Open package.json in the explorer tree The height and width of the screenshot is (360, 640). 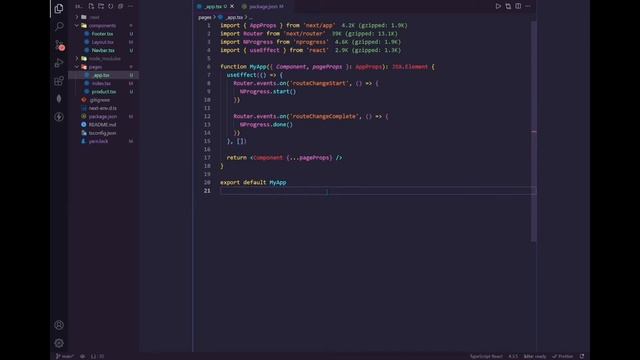pyautogui.click(x=102, y=116)
